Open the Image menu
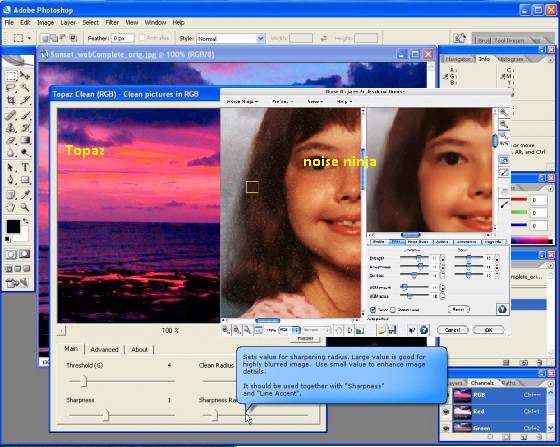Viewport: 560px width, 447px height. click(x=45, y=22)
